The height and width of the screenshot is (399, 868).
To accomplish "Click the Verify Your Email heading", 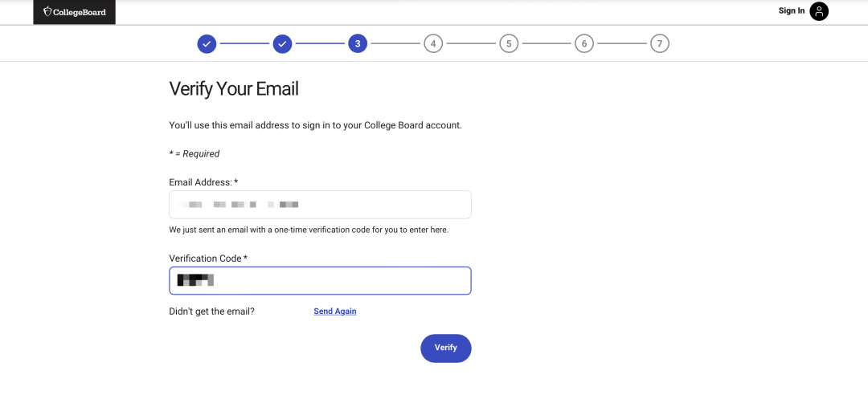I will coord(234,89).
